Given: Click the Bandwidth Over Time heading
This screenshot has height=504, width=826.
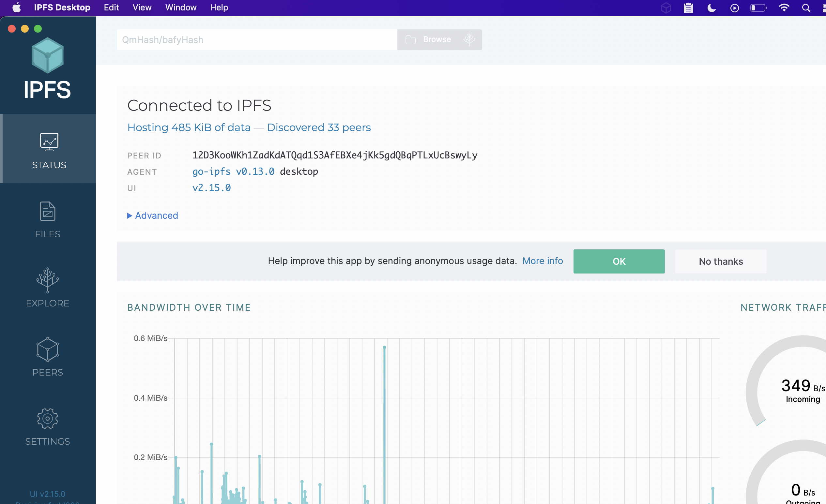Looking at the screenshot, I should pyautogui.click(x=189, y=308).
